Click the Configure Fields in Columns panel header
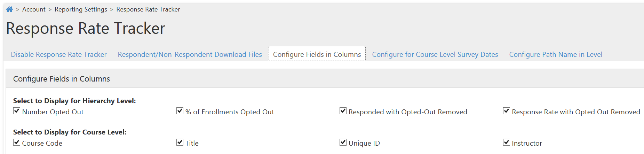644x154 pixels. [x=325, y=79]
